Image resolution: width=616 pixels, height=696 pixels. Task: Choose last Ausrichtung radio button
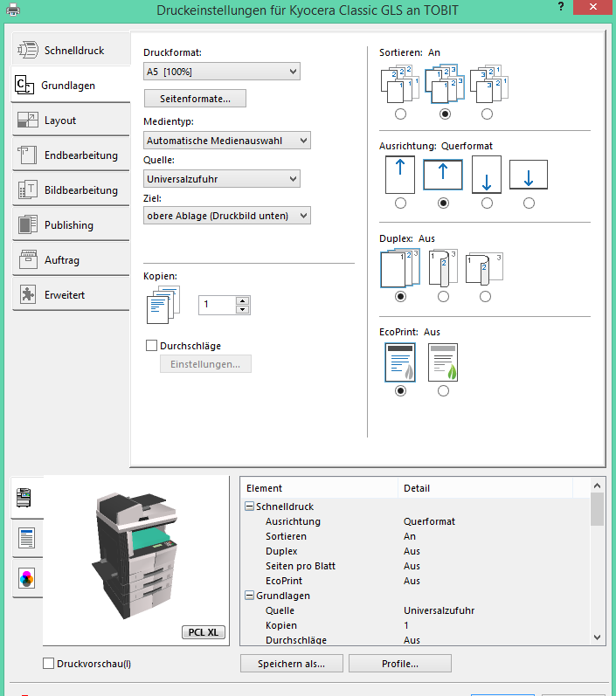pos(529,203)
